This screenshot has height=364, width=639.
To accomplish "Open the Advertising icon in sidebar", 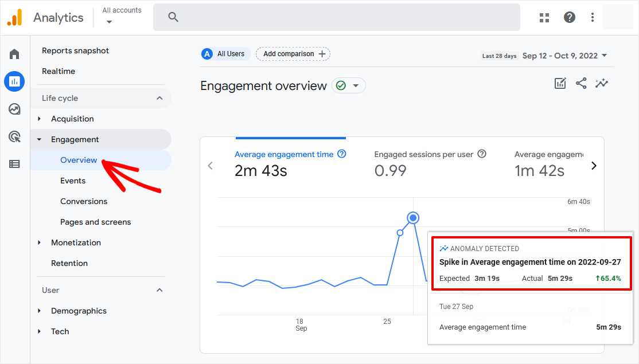I will coord(14,136).
